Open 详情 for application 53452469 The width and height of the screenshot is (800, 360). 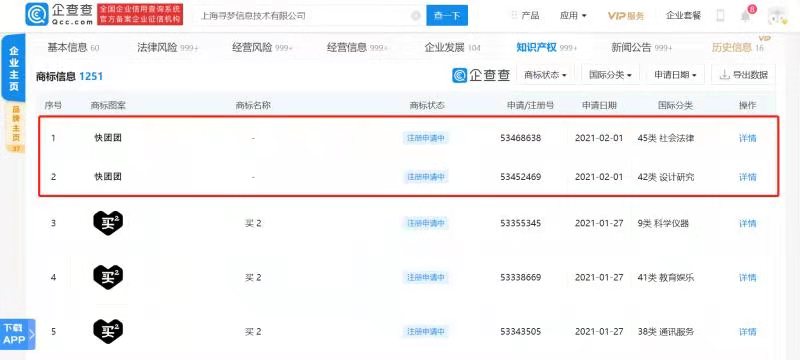click(x=747, y=177)
